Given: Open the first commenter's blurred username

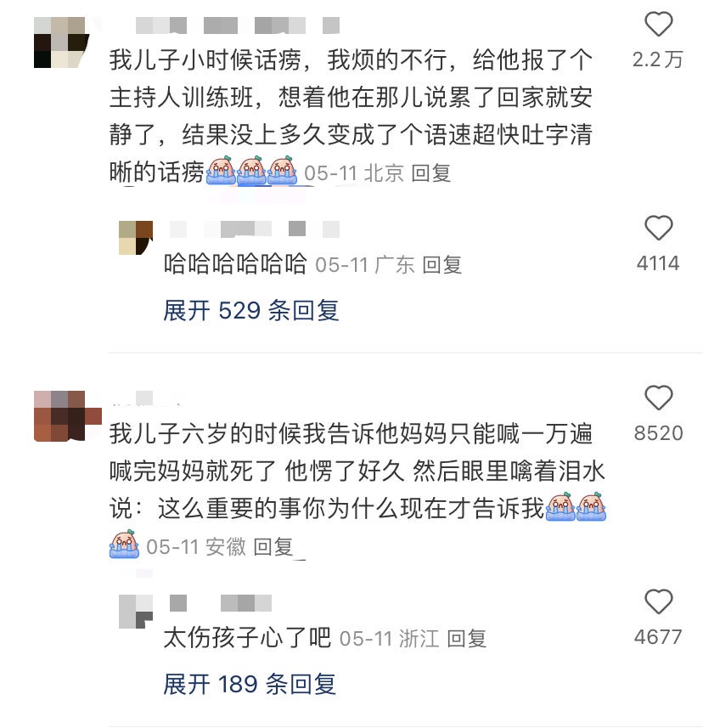Looking at the screenshot, I should [238, 25].
